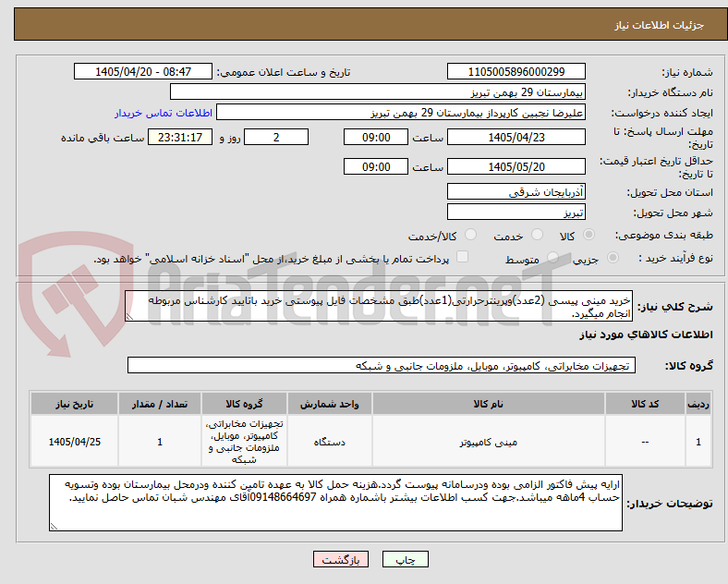This screenshot has width=728, height=584.
Task: Click the response deadline date 1405/04/23
Action: (516, 138)
